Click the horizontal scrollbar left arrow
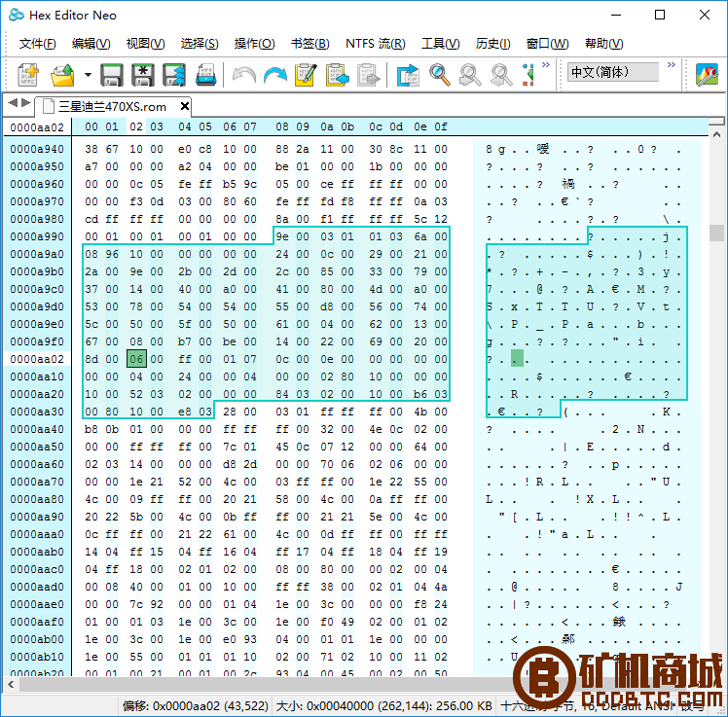 coord(11,684)
